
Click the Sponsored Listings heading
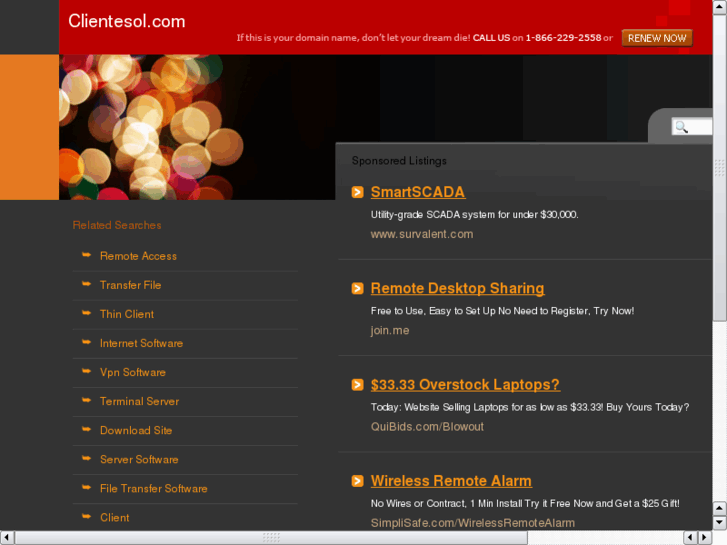399,161
